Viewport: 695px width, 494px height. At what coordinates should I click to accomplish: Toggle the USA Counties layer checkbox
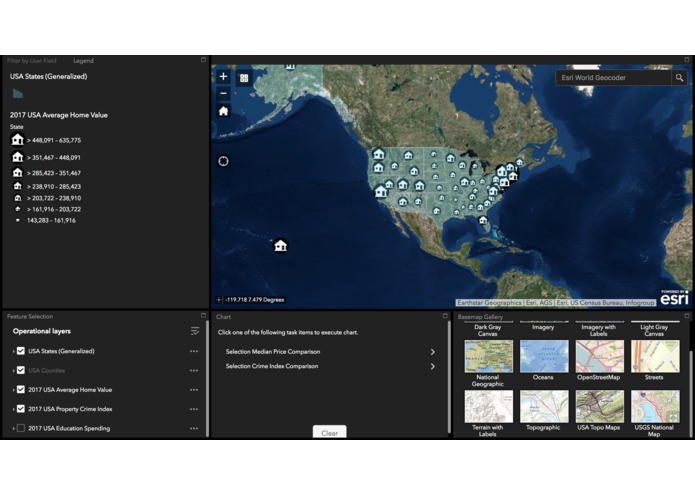coord(21,370)
